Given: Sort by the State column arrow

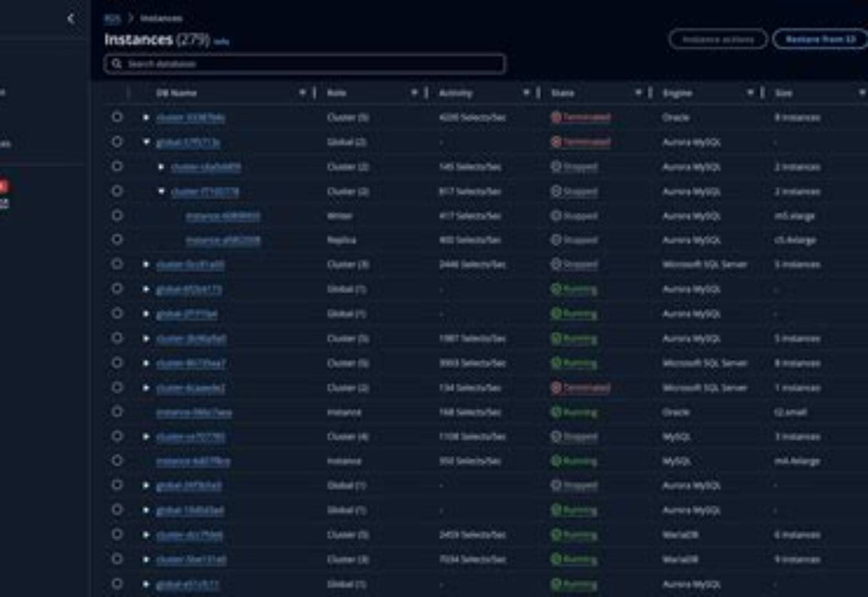Looking at the screenshot, I should coord(638,93).
